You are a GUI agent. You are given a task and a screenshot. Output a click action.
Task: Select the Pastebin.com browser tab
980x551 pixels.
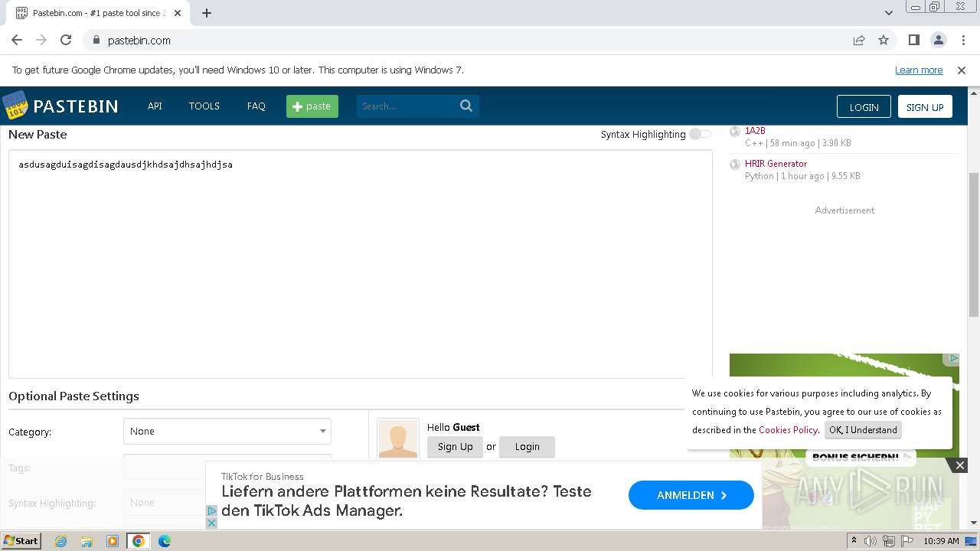click(x=100, y=13)
